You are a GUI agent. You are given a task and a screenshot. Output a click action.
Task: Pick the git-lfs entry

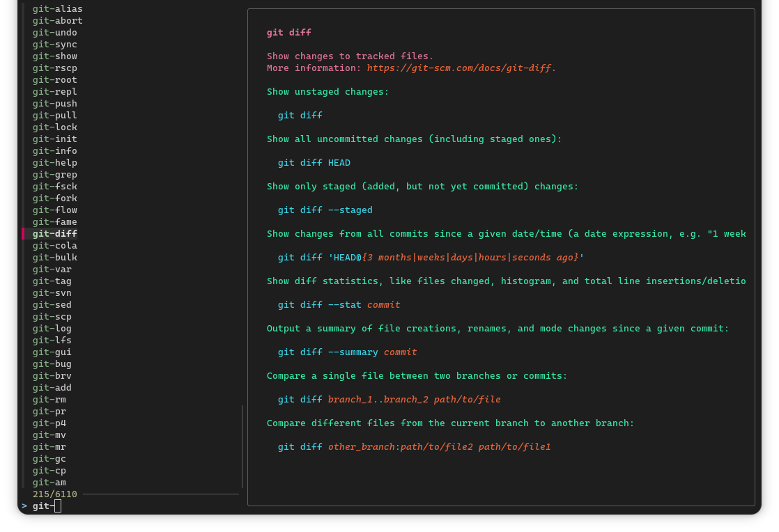[x=52, y=341]
